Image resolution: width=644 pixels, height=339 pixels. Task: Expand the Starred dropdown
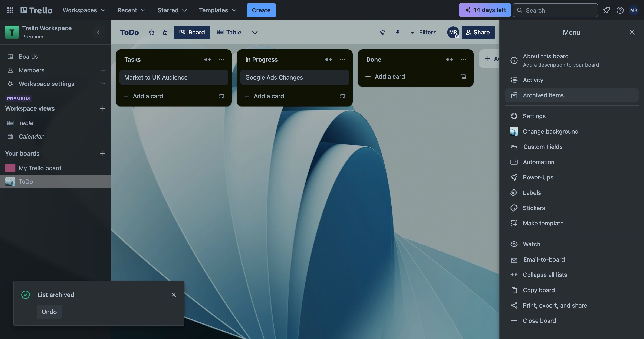[172, 10]
